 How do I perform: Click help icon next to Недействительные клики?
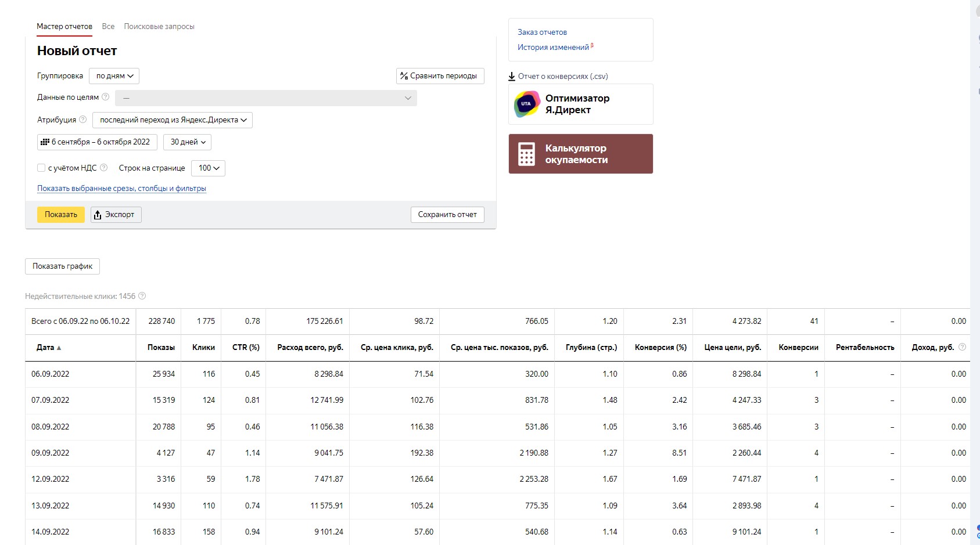click(142, 296)
